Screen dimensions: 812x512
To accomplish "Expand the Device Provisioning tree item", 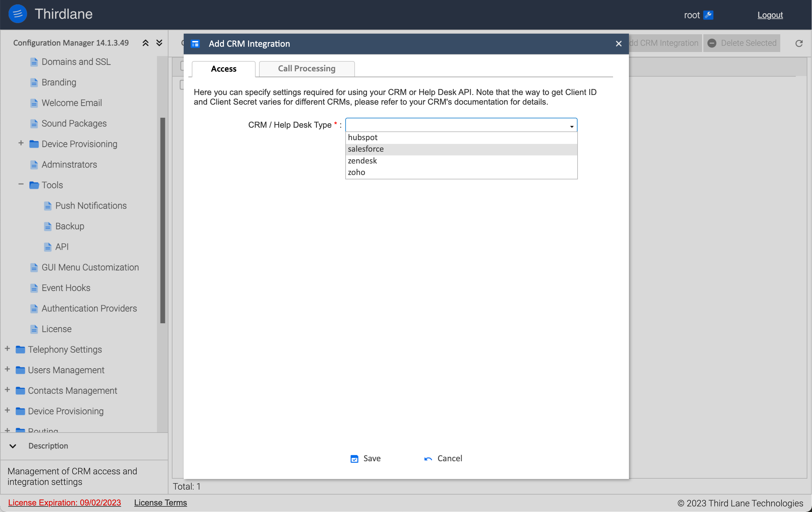I will (x=21, y=143).
